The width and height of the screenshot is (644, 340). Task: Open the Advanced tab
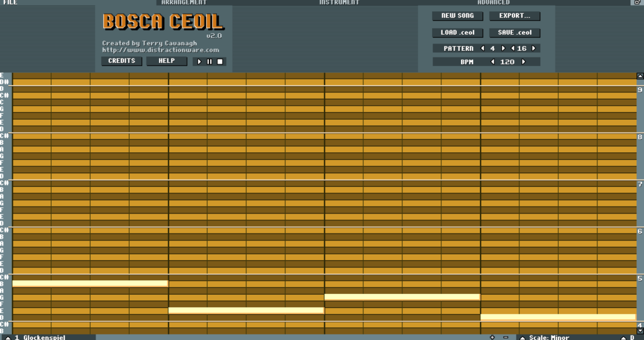click(494, 3)
